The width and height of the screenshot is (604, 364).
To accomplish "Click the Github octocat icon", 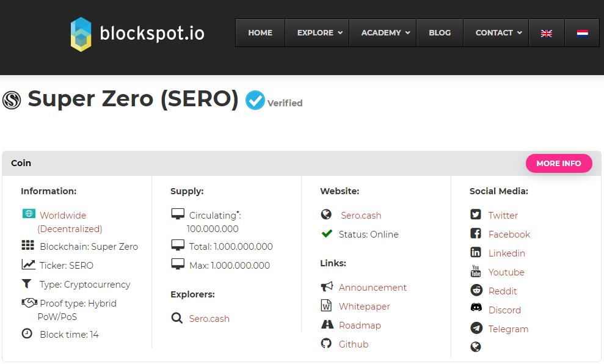I will tap(326, 343).
